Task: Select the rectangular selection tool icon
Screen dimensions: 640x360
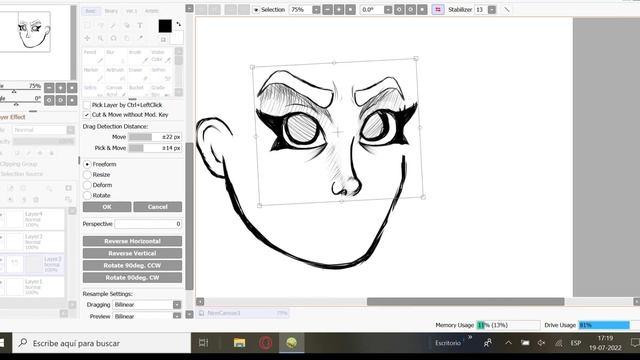Action: 87,25
